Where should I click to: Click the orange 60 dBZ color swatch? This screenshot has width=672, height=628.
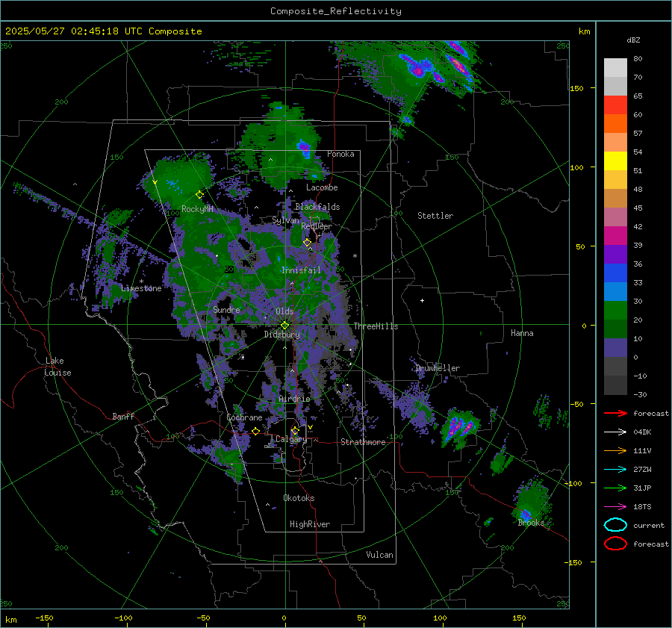(x=615, y=124)
